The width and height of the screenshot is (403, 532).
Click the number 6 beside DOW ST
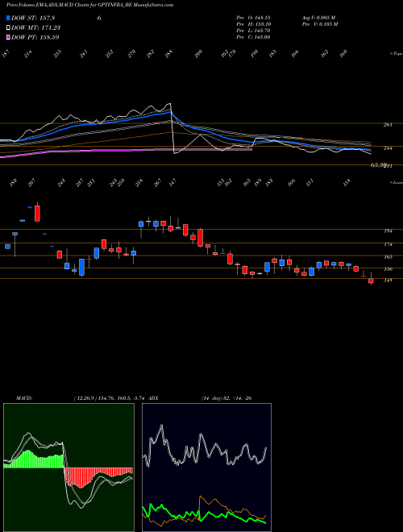pyautogui.click(x=99, y=18)
